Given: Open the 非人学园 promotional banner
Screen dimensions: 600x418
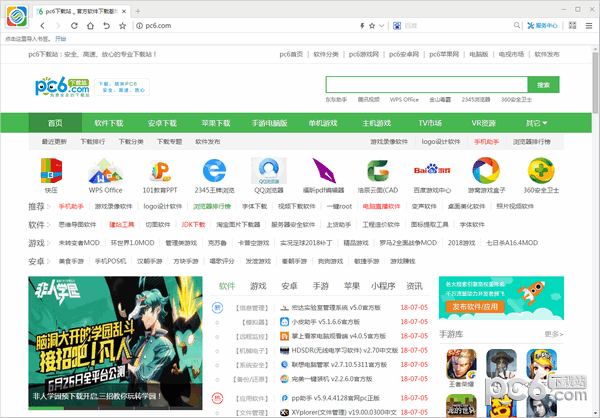Looking at the screenshot, I should click(x=115, y=343).
